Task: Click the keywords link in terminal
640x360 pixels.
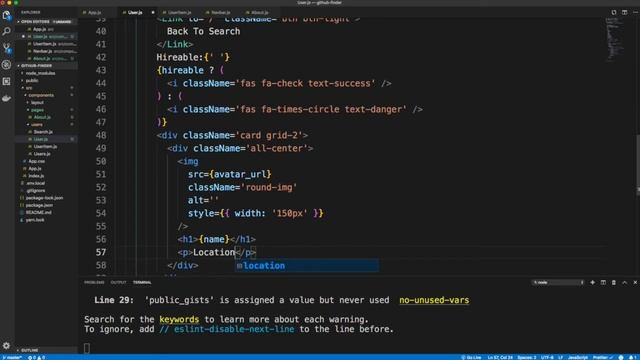Action: coord(179,320)
